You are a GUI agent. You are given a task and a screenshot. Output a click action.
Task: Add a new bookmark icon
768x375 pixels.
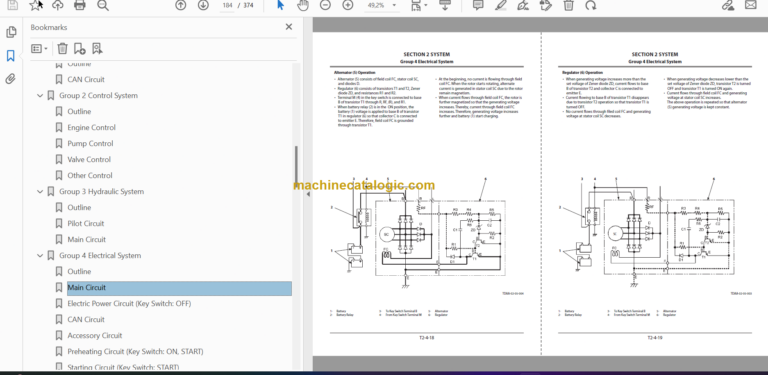(79, 48)
